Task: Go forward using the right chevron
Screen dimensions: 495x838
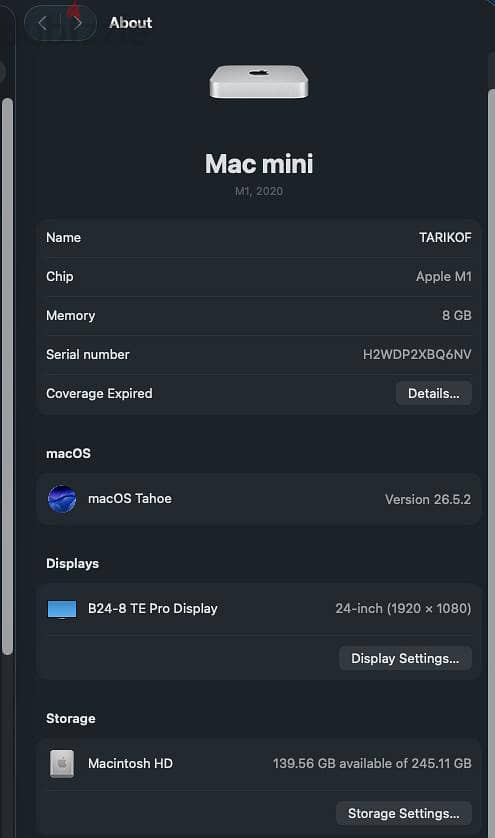Action: click(79, 23)
